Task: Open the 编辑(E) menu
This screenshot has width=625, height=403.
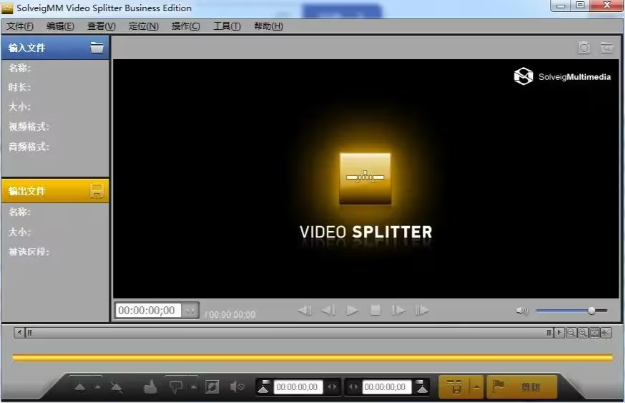Action: pyautogui.click(x=60, y=26)
